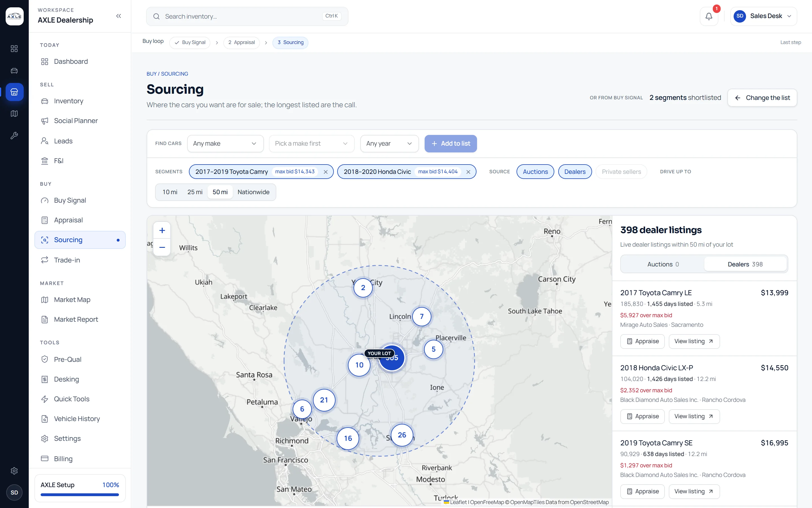Click the SD avatar at rail bottom

point(14,492)
